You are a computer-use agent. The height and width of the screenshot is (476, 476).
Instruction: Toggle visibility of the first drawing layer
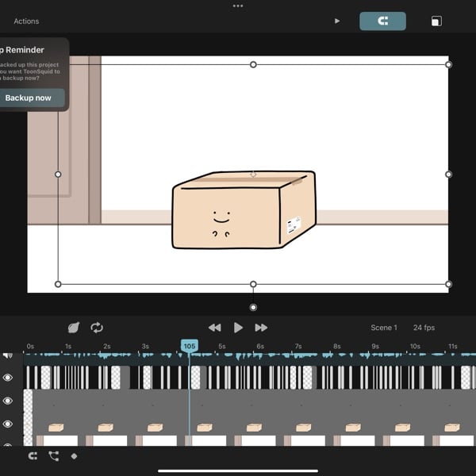8,378
